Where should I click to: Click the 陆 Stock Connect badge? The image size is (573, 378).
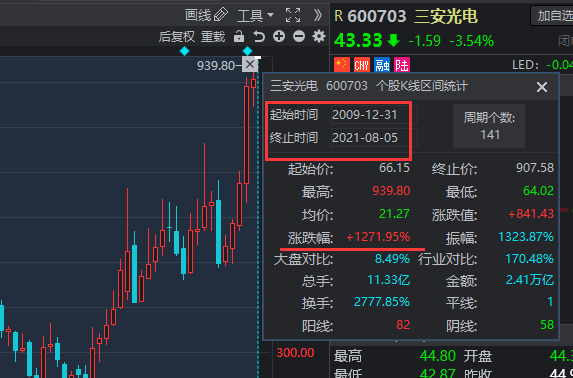coord(402,65)
